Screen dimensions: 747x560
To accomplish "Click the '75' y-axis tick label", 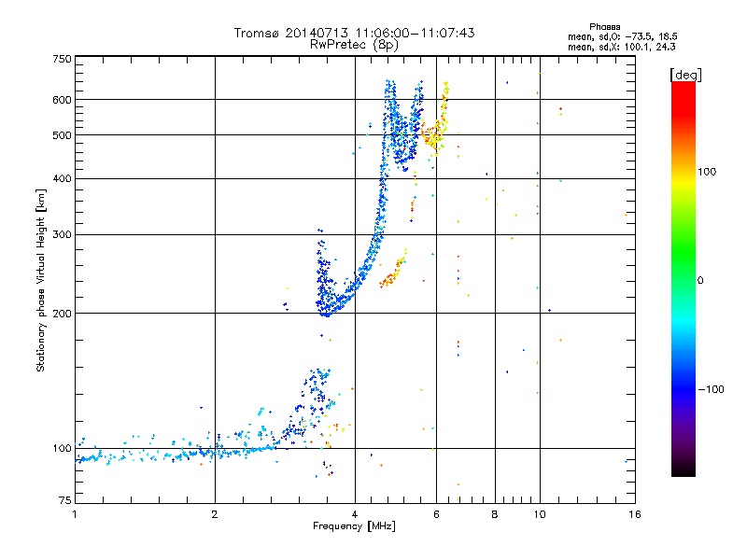I will click(x=65, y=500).
